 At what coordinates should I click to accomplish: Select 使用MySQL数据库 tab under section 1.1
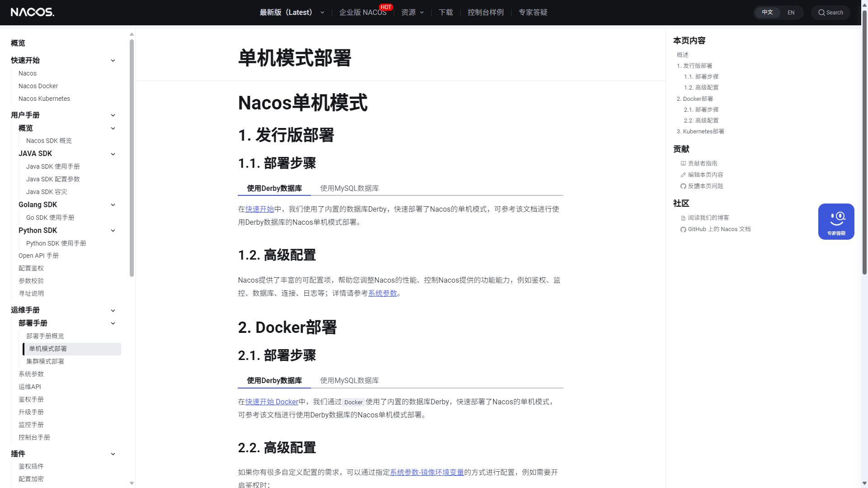tap(349, 188)
